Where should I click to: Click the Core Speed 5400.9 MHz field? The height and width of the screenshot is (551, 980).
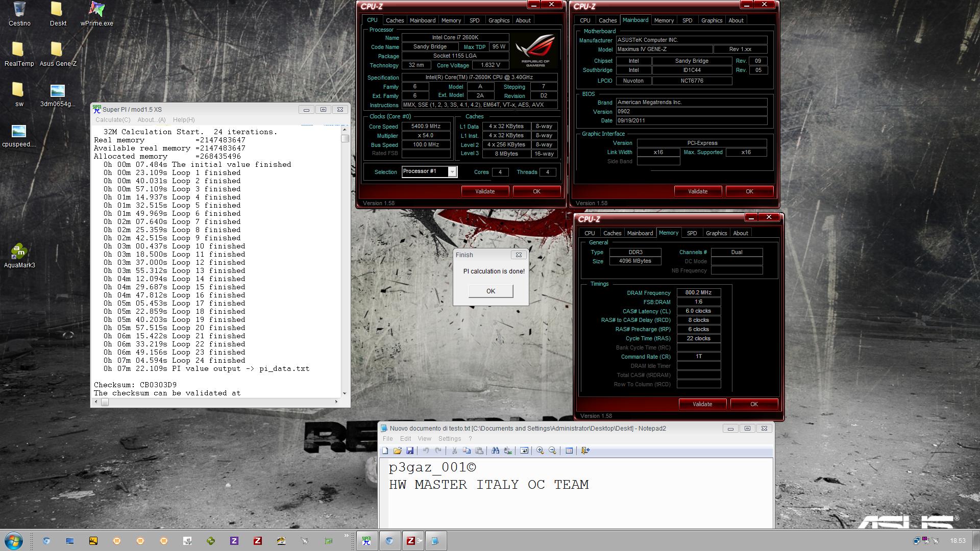pyautogui.click(x=426, y=127)
